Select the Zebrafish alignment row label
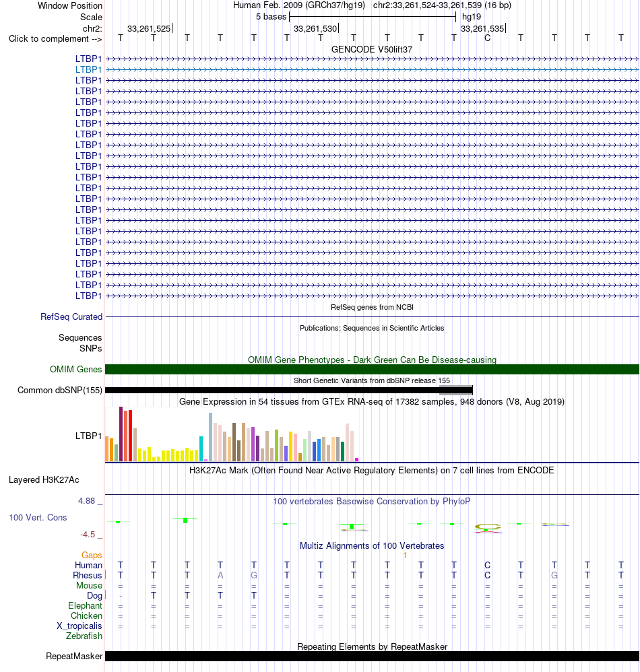Screen dimensions: 640x672 84,636
